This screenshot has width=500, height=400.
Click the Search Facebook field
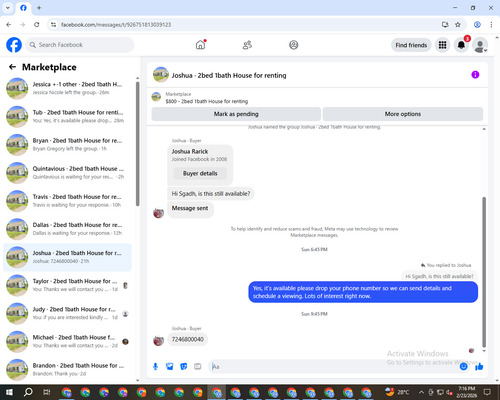coord(80,45)
